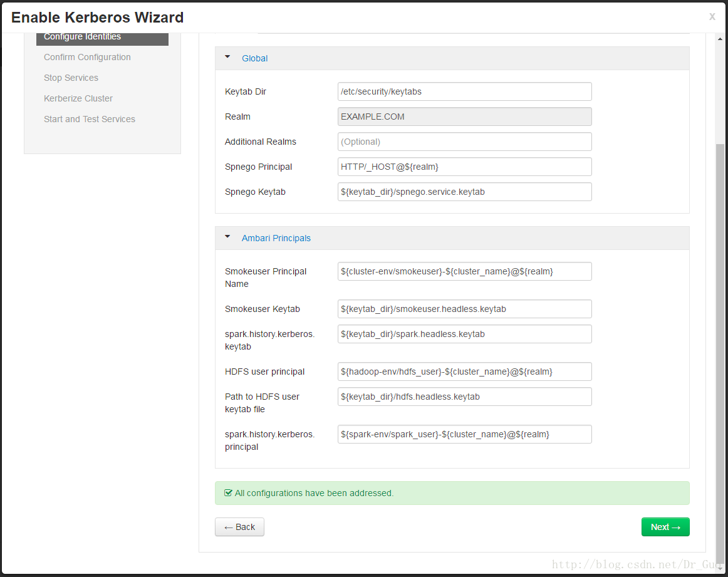Click the 'HDFS user principal' label
The image size is (728, 577).
[x=264, y=372]
